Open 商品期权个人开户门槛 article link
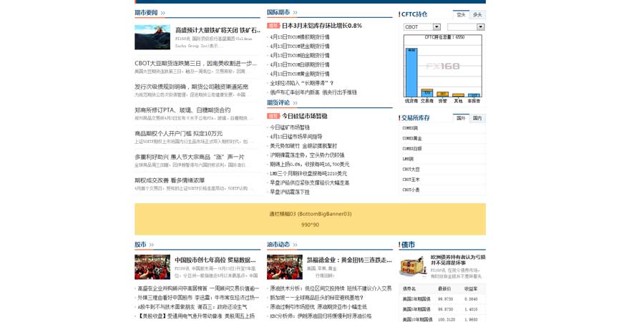The width and height of the screenshot is (644, 322). point(179,133)
